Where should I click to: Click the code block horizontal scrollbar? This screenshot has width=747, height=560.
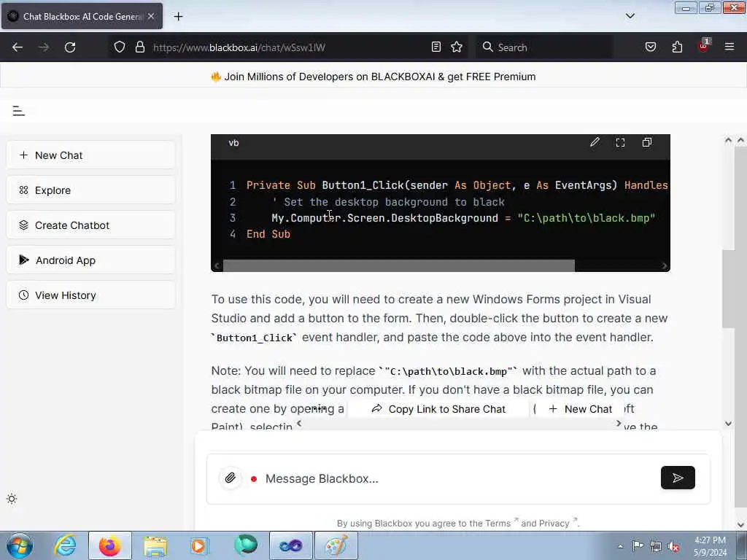[399, 265]
